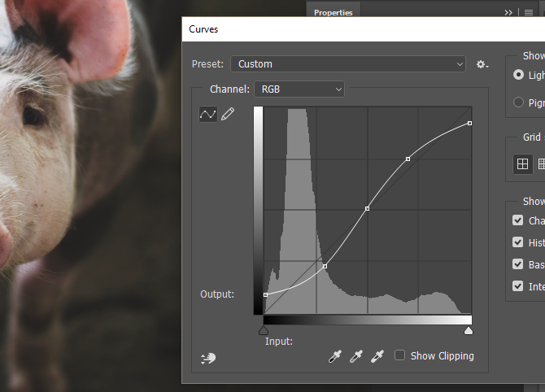The height and width of the screenshot is (392, 545).
Task: Choose the simple four-by-four grid icon
Action: tap(522, 163)
